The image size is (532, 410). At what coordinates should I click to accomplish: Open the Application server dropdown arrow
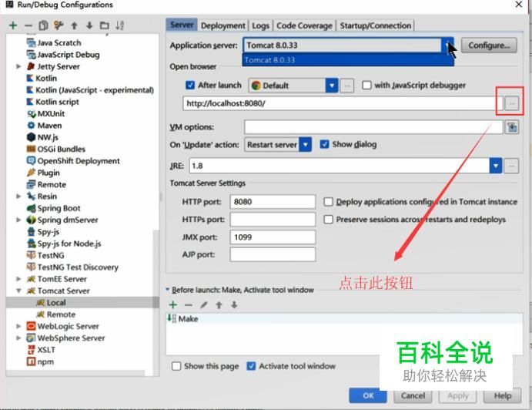coord(447,45)
